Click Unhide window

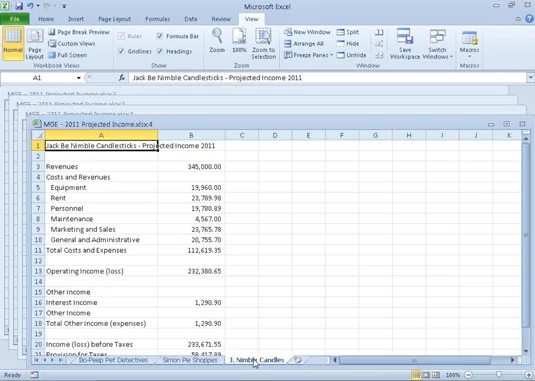click(x=351, y=55)
